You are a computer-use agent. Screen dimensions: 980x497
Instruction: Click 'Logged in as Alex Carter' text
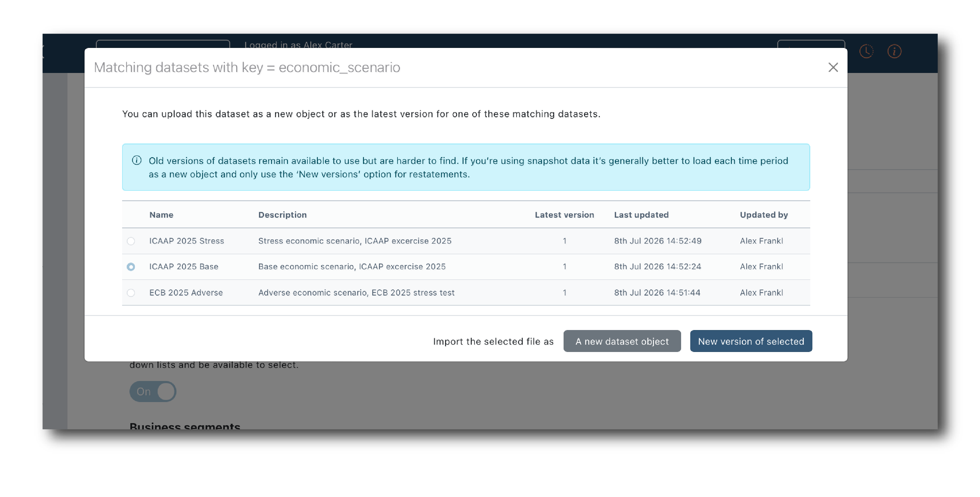[x=298, y=45]
